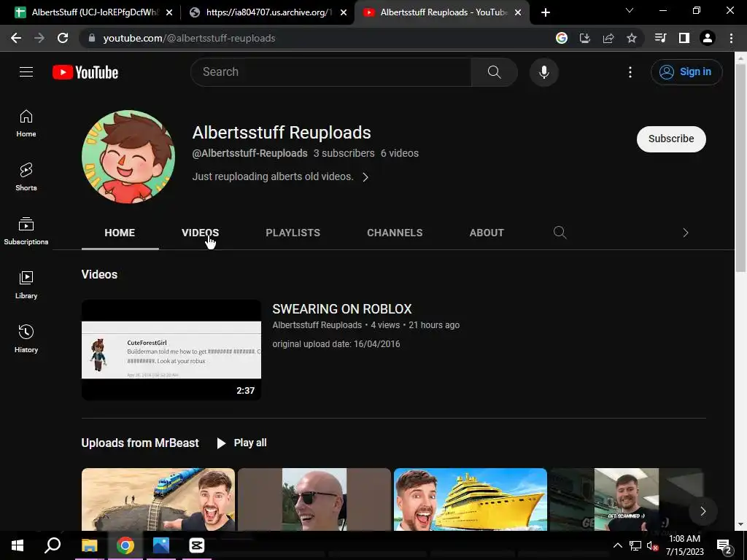Click the browser address bar URL
The width and height of the screenshot is (747, 560).
(x=189, y=38)
